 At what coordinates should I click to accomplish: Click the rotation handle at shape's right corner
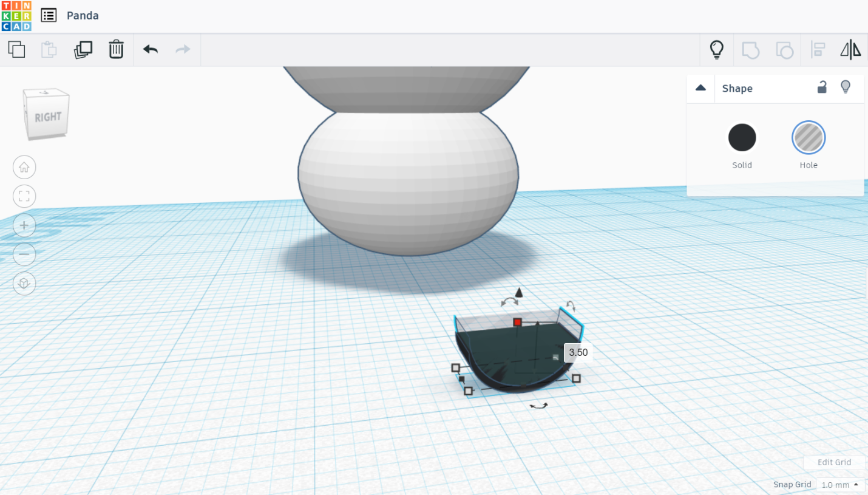pyautogui.click(x=571, y=306)
